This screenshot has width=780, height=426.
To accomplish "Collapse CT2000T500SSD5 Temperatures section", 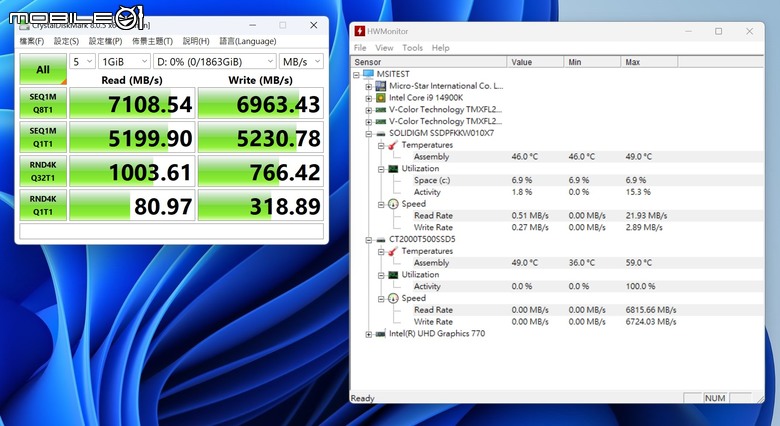I will [381, 252].
